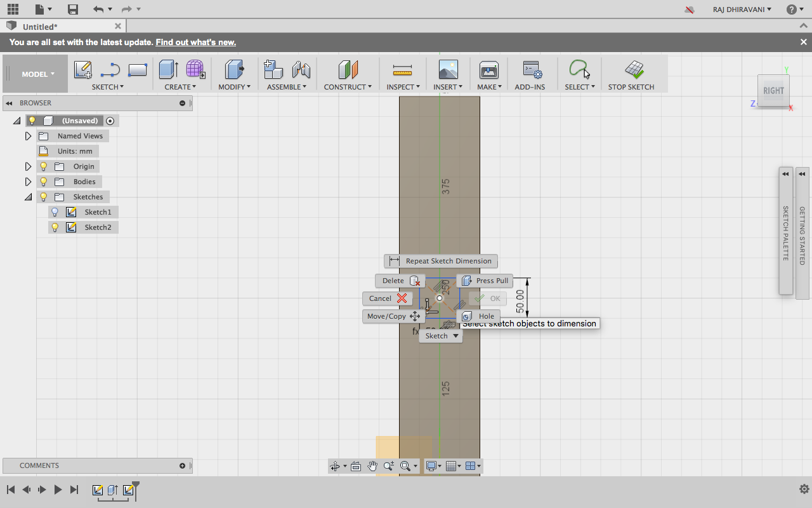Toggle visibility bulb of Sketch2
This screenshot has width=812, height=508.
pyautogui.click(x=55, y=227)
